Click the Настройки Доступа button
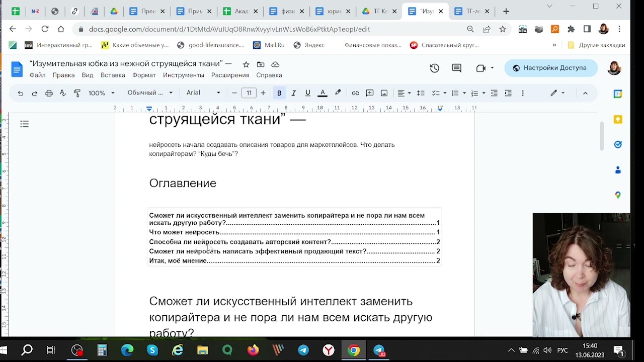 pos(551,68)
